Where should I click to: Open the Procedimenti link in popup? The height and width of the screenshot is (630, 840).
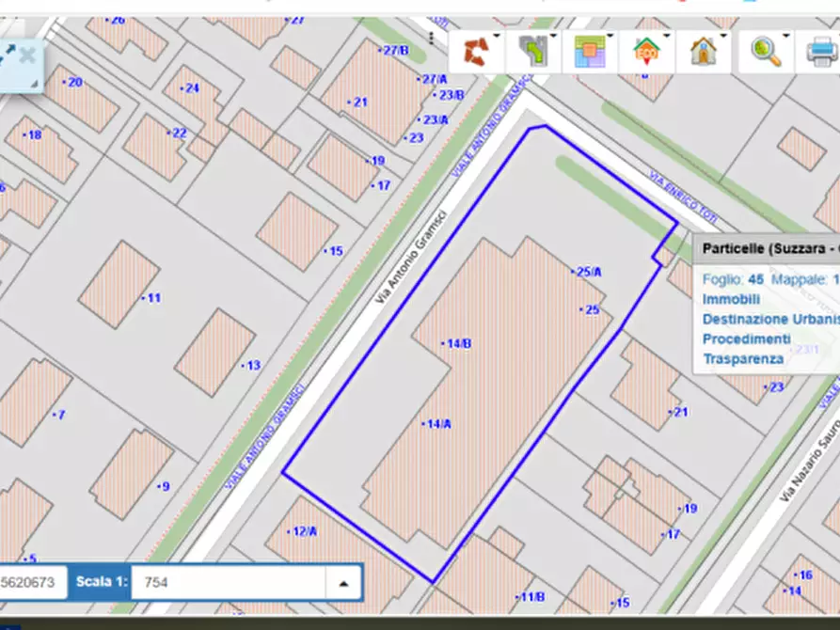click(746, 339)
